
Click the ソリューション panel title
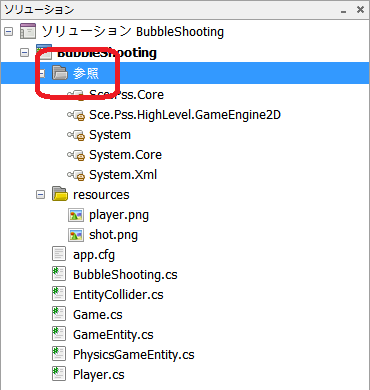coord(39,10)
